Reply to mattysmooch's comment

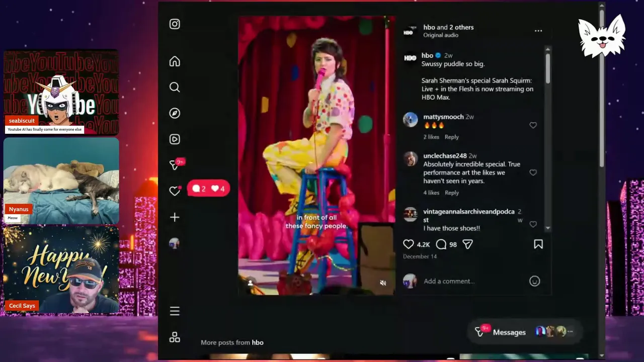[451, 137]
